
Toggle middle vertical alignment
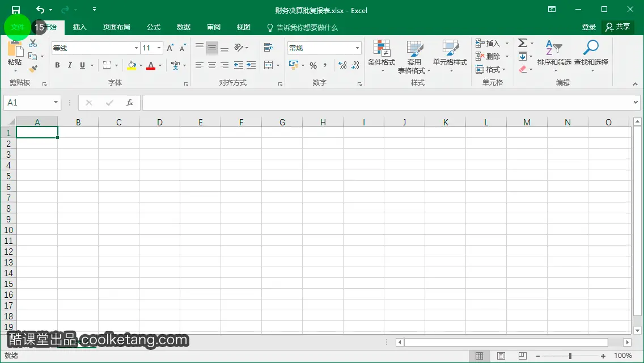pyautogui.click(x=212, y=48)
